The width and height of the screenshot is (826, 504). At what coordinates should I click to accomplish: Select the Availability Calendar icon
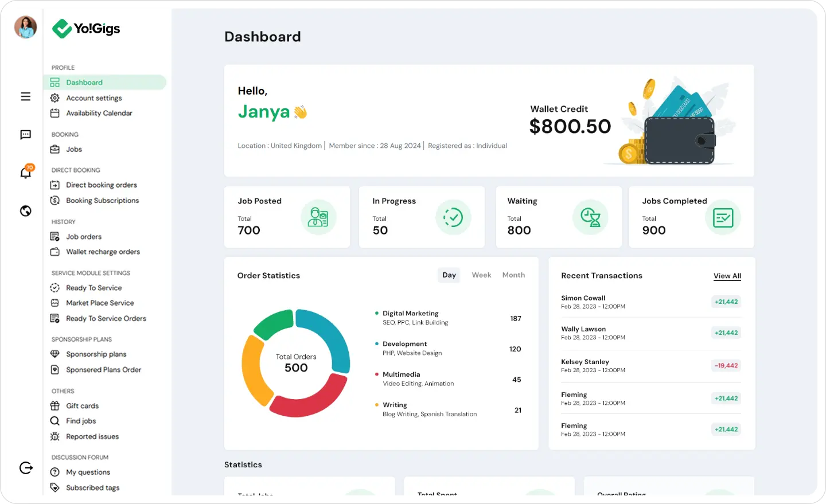coord(54,113)
